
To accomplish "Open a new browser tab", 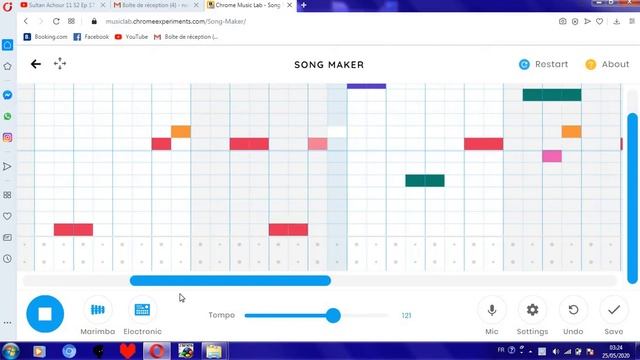I will (x=304, y=5).
